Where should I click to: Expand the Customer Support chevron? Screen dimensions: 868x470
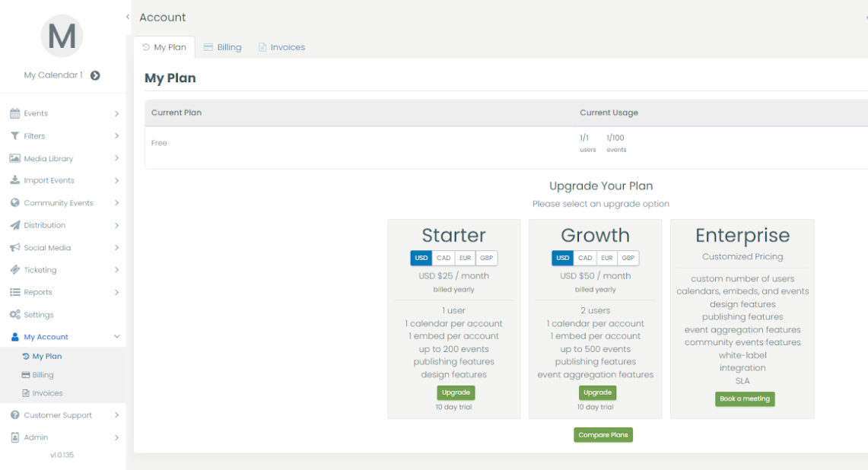(117, 414)
